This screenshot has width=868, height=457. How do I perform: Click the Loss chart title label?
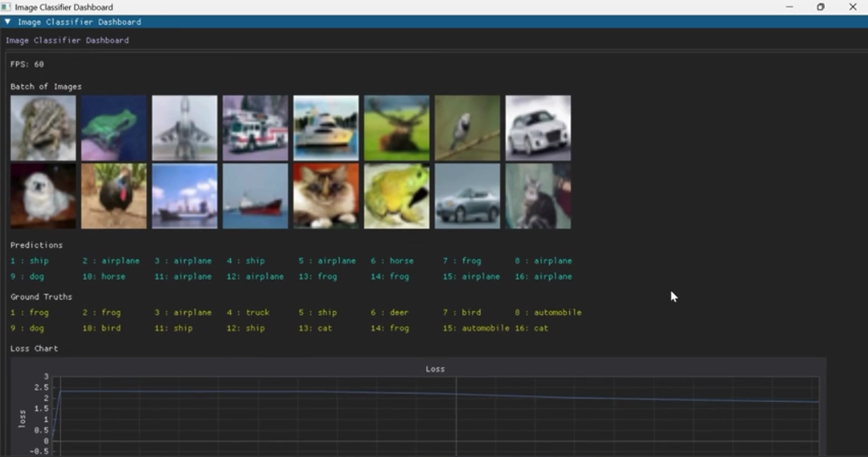(x=434, y=369)
